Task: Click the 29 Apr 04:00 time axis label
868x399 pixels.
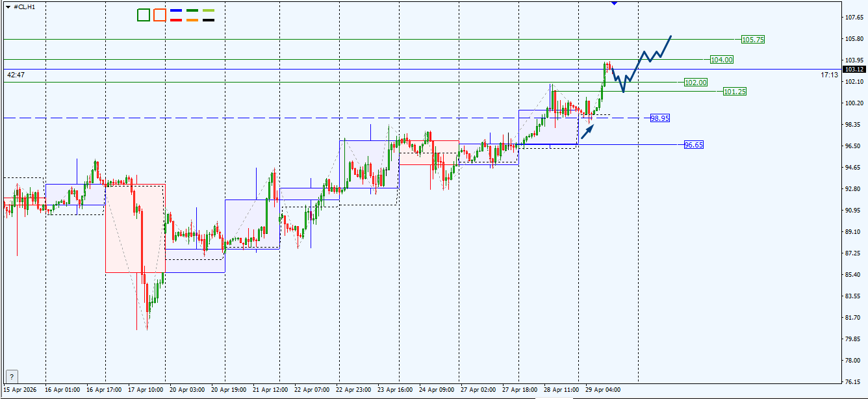Action: point(602,390)
